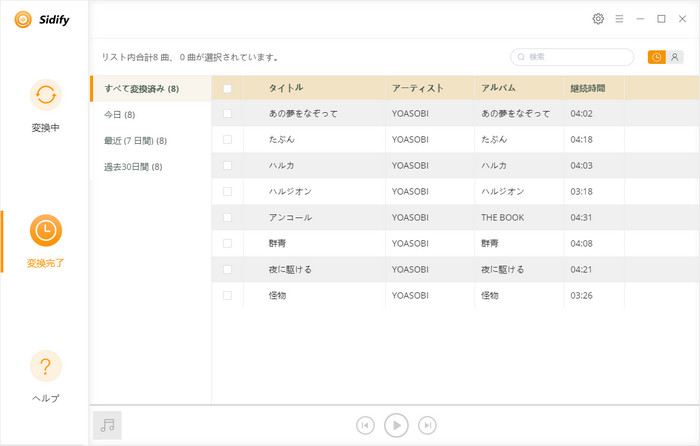Sort by the タイトル column header

(x=286, y=88)
